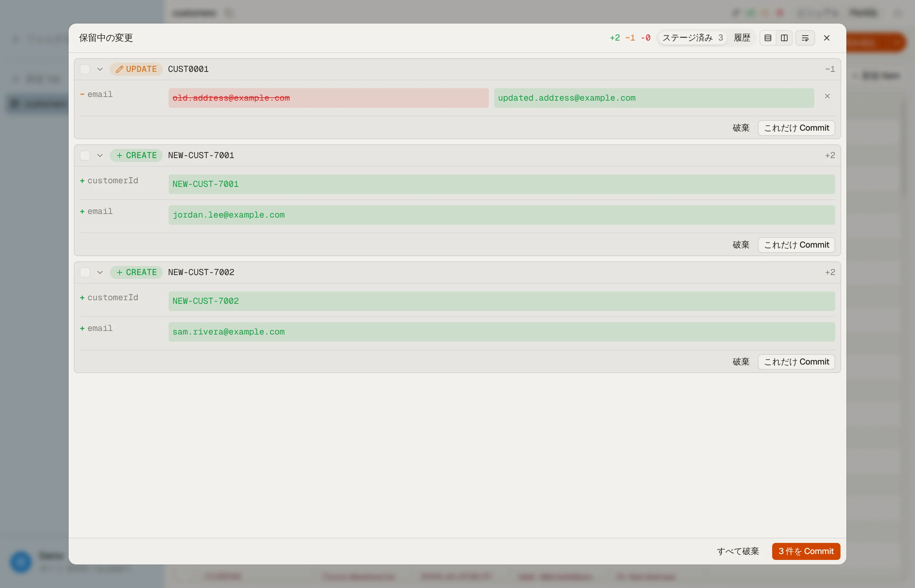Viewport: 915px width, 588px height.
Task: Click the jordan.lee@example.com value
Action: [501, 215]
